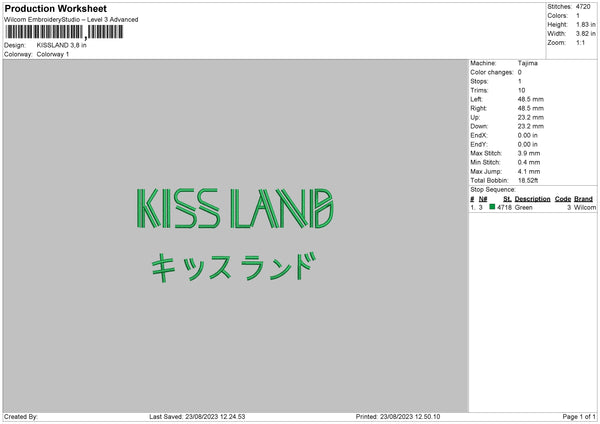This screenshot has width=600, height=424.
Task: Click the 'Page 1 of 1' footer text
Action: point(579,417)
